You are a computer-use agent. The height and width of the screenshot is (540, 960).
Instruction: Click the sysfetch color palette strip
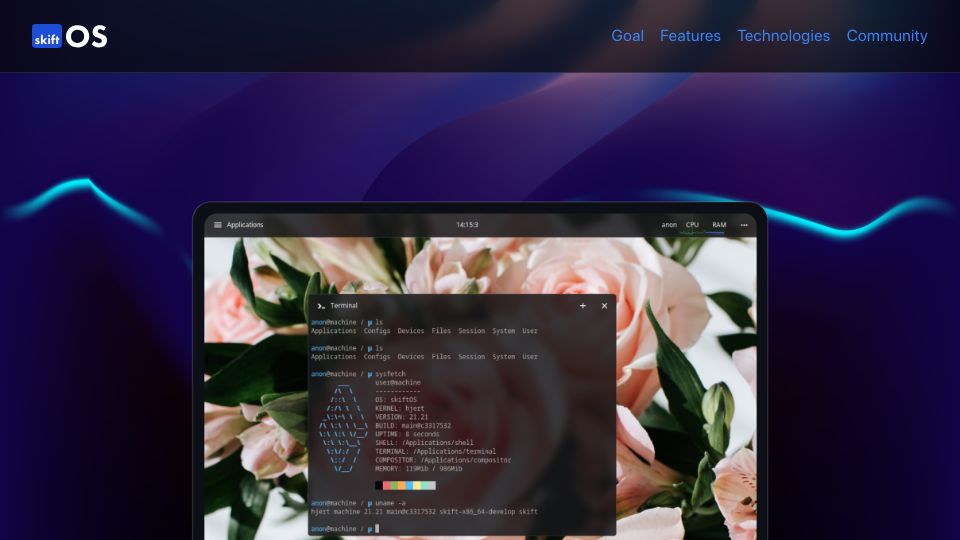tap(405, 486)
